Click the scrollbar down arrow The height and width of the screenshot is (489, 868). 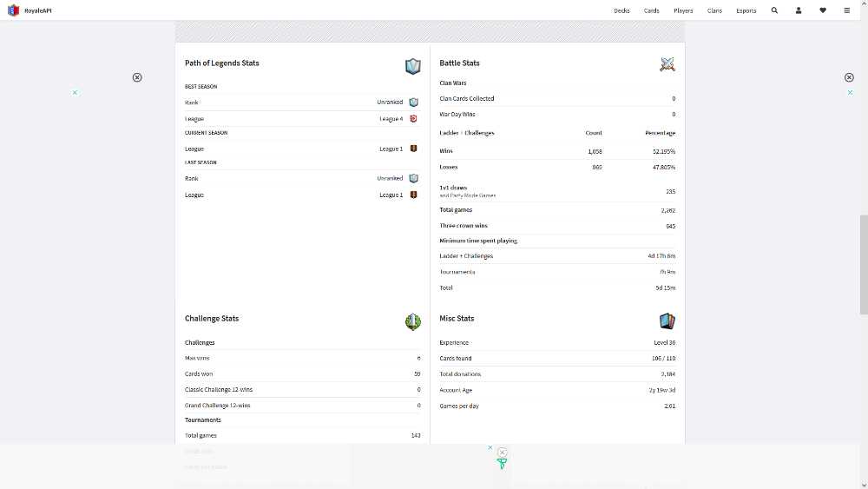864,486
